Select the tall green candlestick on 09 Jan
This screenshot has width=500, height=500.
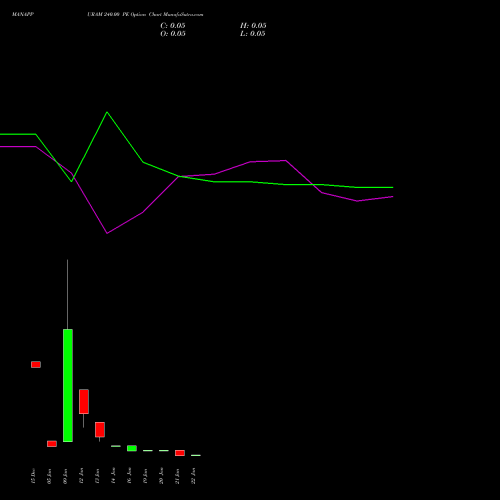(68, 385)
